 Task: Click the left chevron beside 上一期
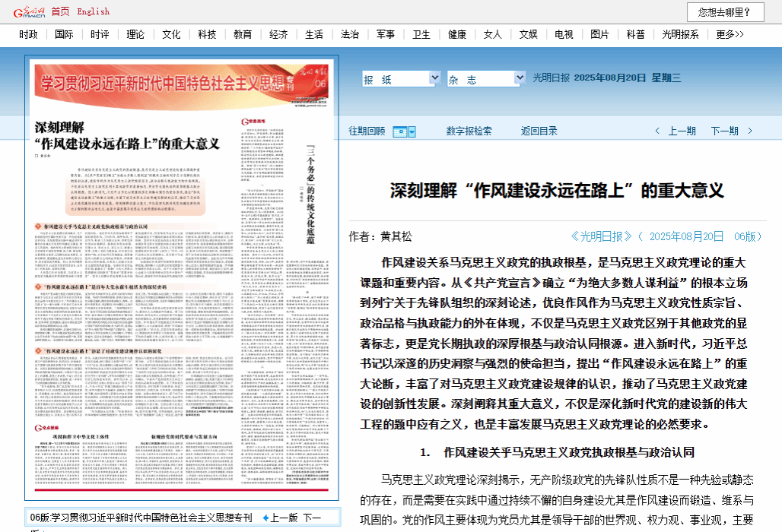pyautogui.click(x=657, y=131)
